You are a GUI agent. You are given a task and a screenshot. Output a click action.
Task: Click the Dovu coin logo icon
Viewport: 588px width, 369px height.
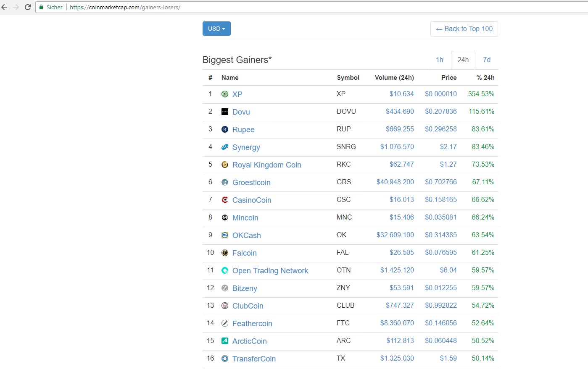click(225, 112)
